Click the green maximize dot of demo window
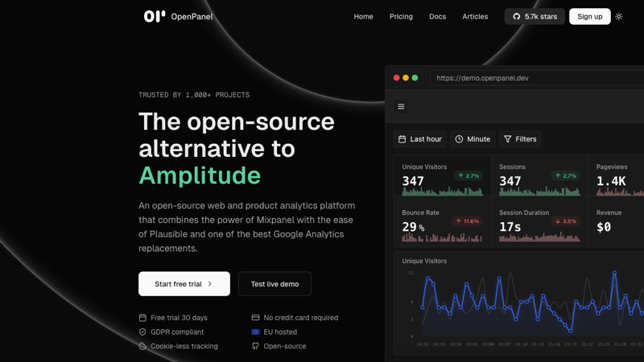This screenshot has width=644, height=362. tap(415, 78)
